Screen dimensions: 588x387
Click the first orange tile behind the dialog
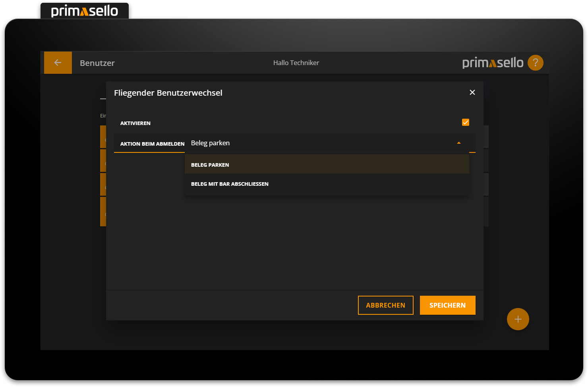point(103,137)
